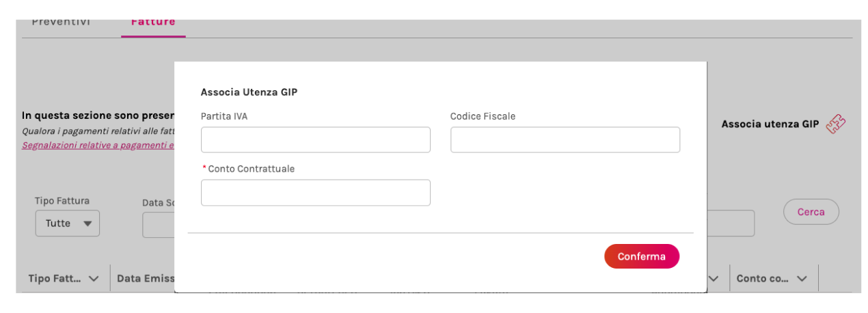Focus the Conto Contrattuale input field
868x313 pixels.
(x=316, y=193)
